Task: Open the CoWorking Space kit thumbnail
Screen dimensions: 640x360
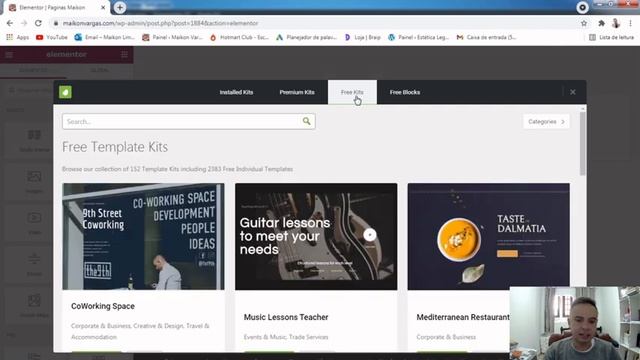Action: point(143,236)
